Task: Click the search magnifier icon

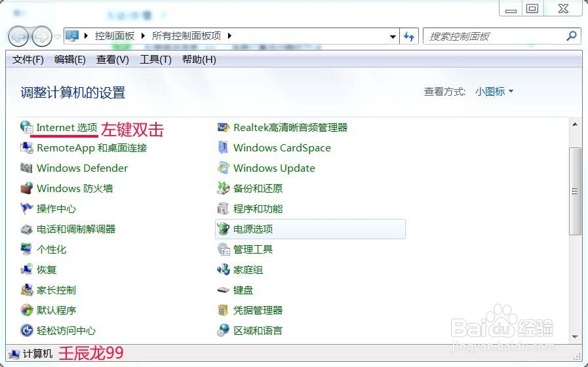Action: coord(572,36)
